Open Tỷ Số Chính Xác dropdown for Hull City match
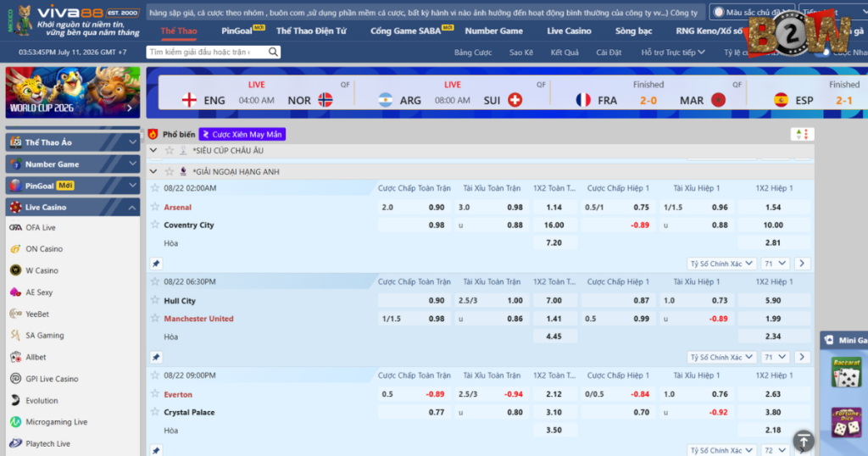The height and width of the screenshot is (456, 868). point(721,358)
